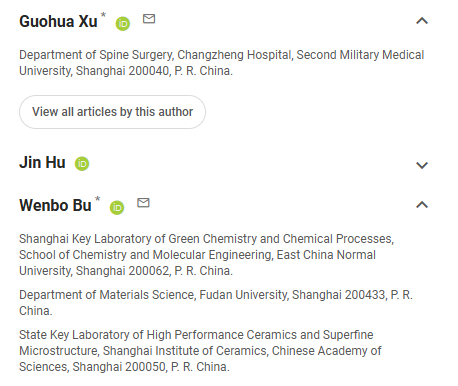Collapse Wenbo Bu's affiliation section
This screenshot has height=386, width=458.
click(x=422, y=205)
